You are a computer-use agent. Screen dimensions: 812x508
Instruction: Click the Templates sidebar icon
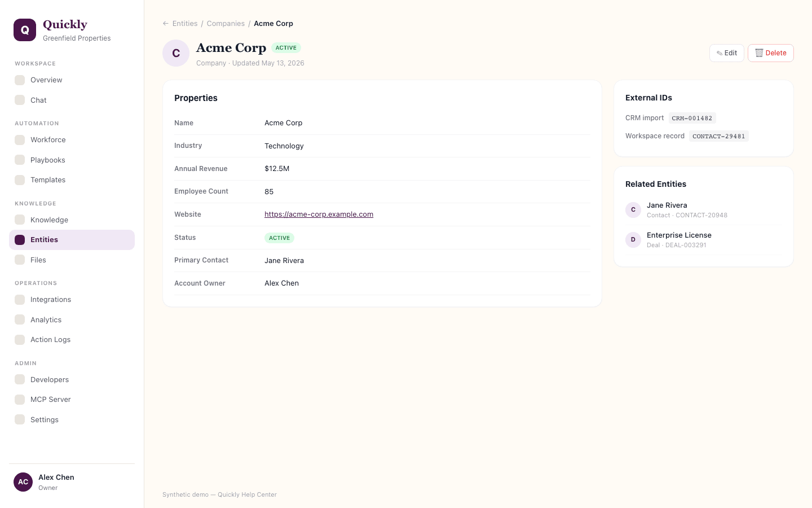20,180
